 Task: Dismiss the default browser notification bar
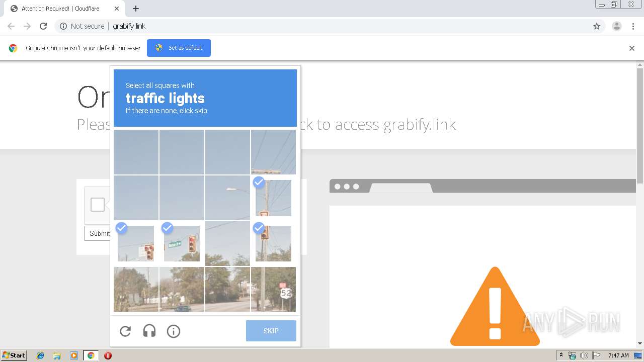tap(632, 48)
